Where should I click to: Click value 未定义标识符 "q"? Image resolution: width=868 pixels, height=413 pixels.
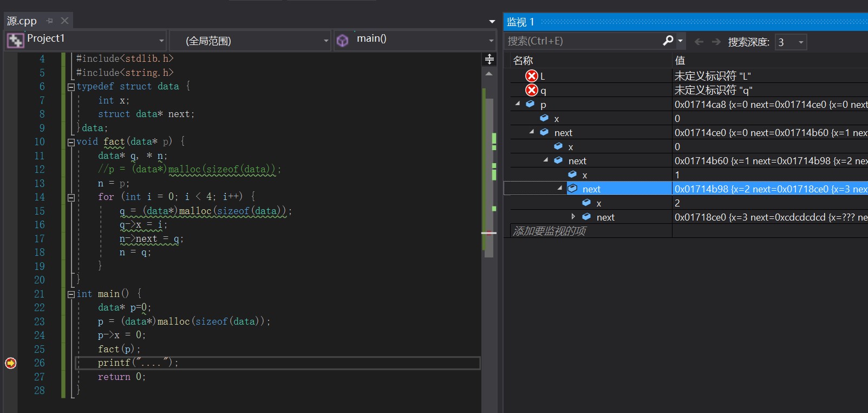tap(713, 90)
